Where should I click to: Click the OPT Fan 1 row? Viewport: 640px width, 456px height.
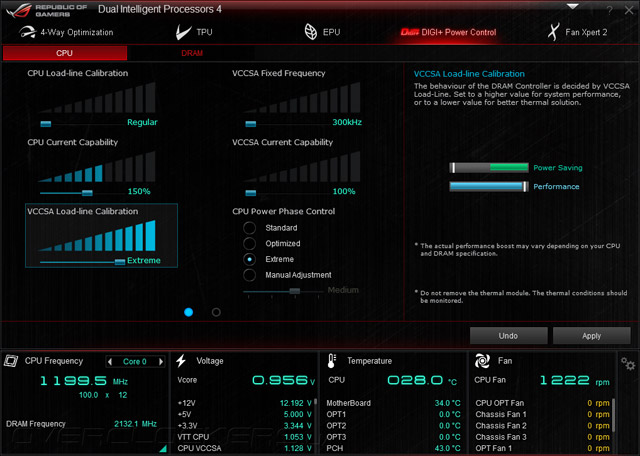[x=542, y=448]
